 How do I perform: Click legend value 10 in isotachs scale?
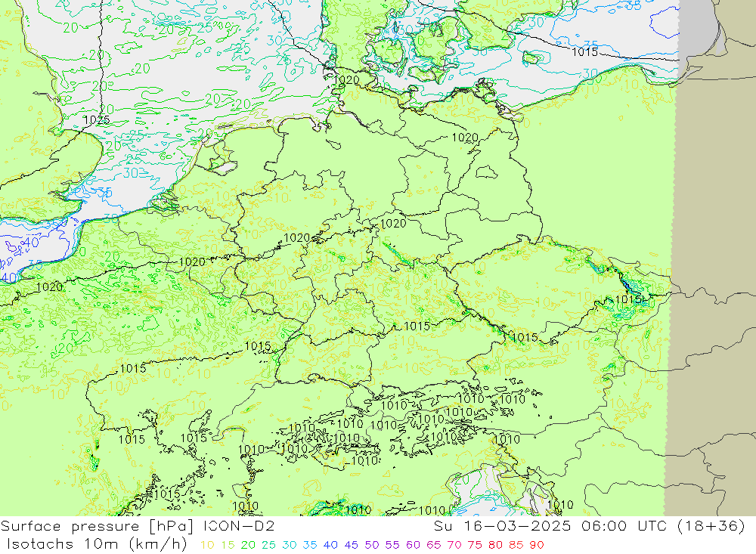click(207, 545)
